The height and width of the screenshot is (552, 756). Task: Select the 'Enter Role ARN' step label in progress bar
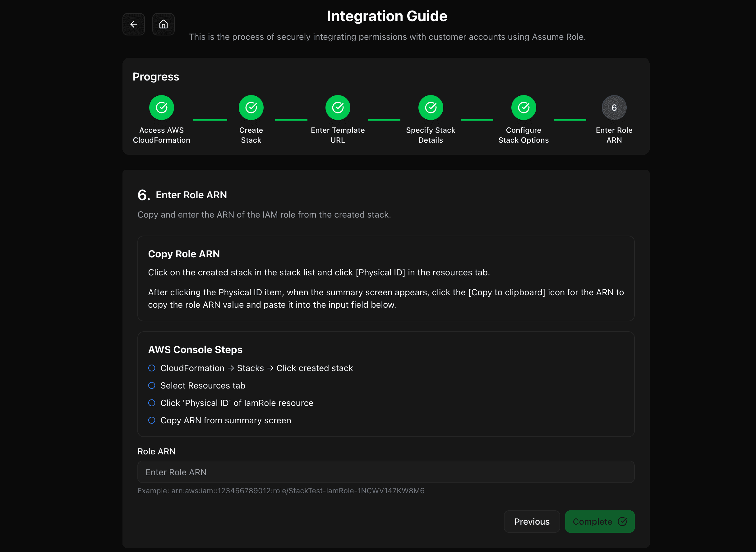614,135
